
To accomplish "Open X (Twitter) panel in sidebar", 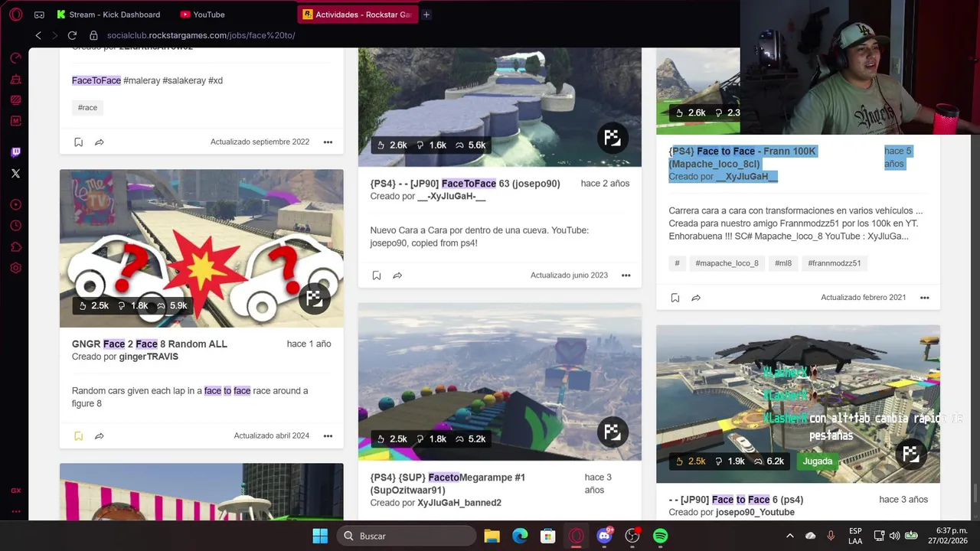I will 15,173.
